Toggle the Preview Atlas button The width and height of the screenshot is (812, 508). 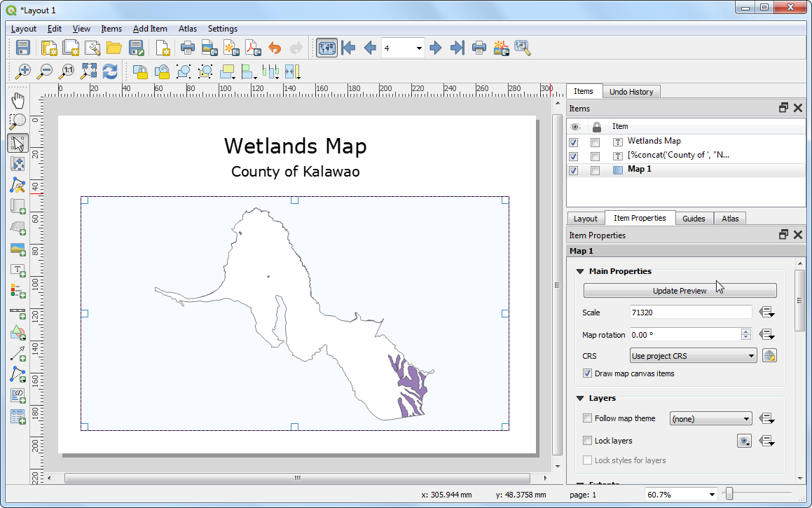(326, 48)
